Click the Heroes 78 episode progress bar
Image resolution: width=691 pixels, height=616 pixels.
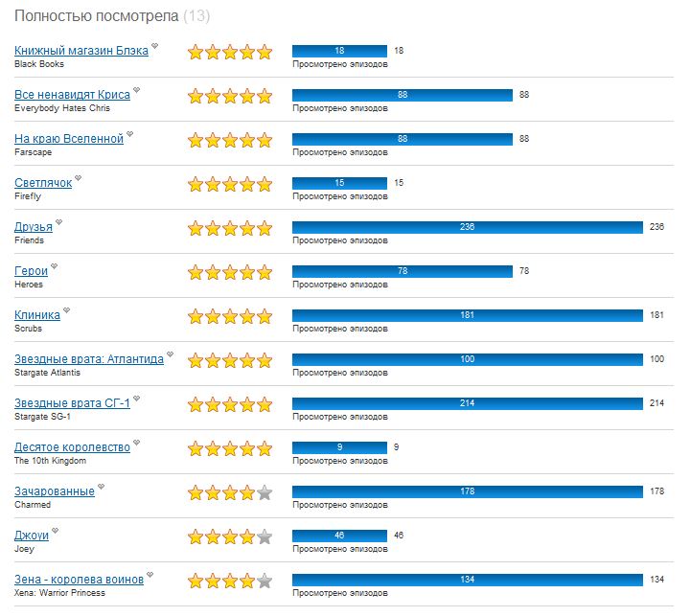click(x=403, y=271)
